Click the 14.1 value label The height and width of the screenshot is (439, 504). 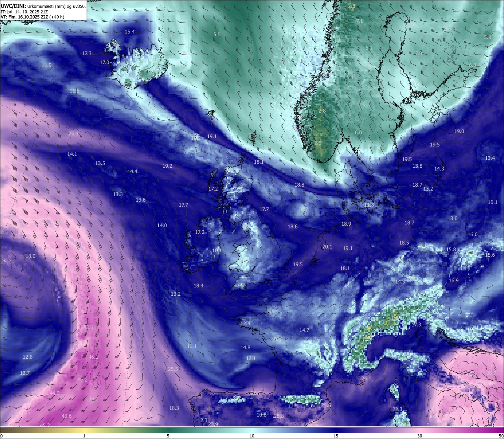[x=72, y=154]
